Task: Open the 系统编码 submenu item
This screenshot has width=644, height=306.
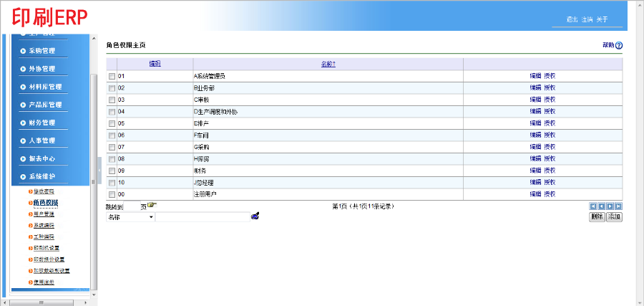Action: 43,226
